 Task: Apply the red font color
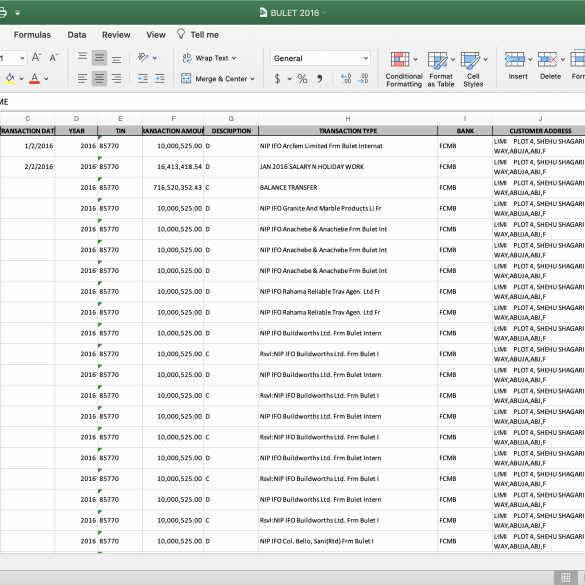[34, 78]
